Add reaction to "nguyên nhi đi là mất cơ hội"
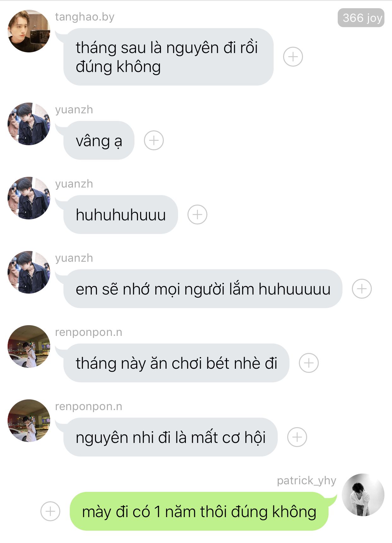 (x=297, y=437)
